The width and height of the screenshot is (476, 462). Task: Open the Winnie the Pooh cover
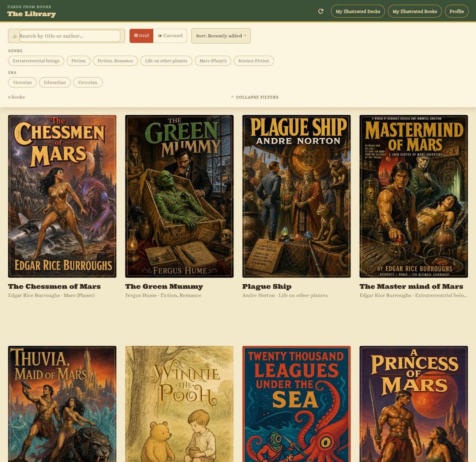(179, 404)
